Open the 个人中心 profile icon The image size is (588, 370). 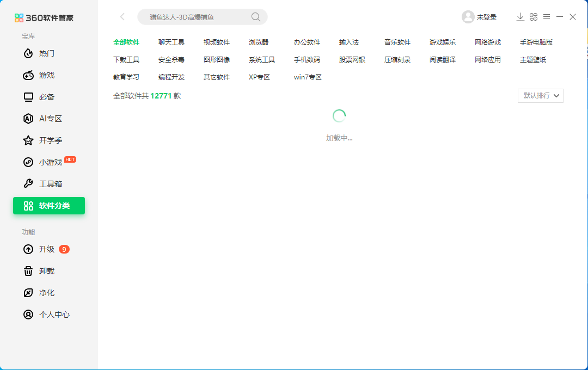point(28,314)
